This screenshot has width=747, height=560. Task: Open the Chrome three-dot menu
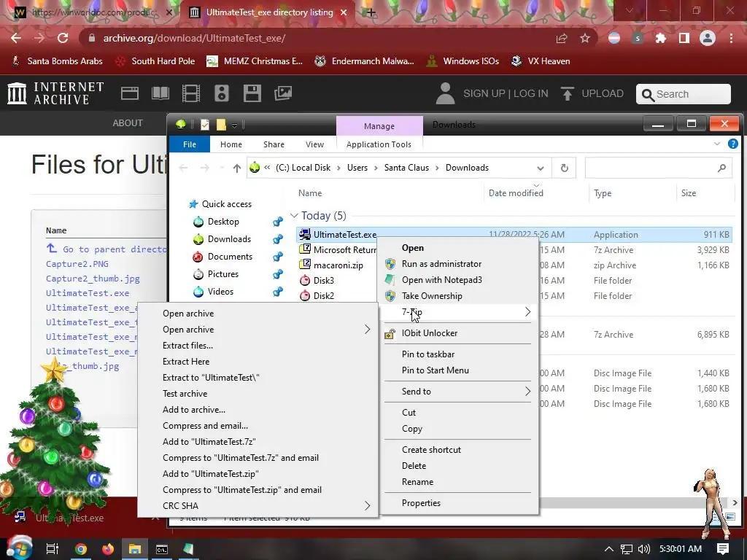click(731, 38)
